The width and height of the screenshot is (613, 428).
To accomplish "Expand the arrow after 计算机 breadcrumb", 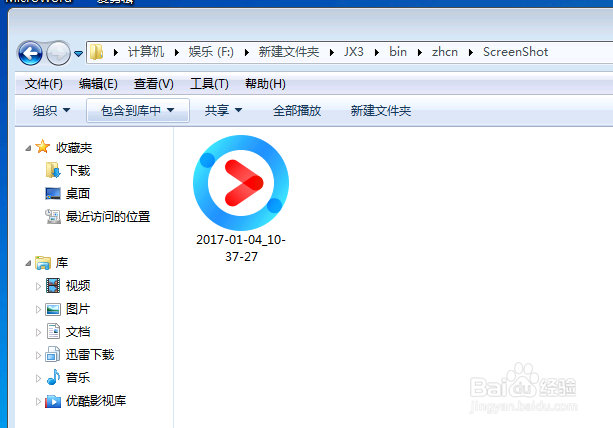I will pyautogui.click(x=177, y=52).
